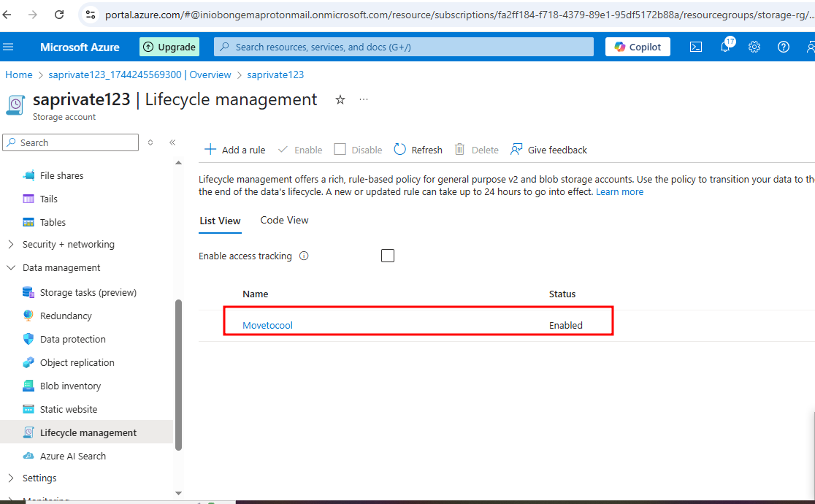Click the site information icon in address bar
The width and height of the screenshot is (815, 504).
tap(91, 15)
